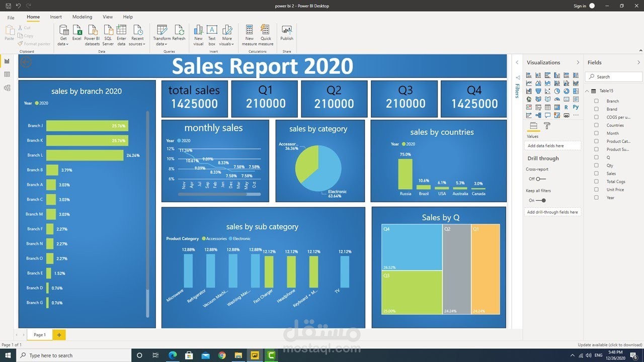Collapse the Table15 field list
644x362 pixels.
pos(586,90)
